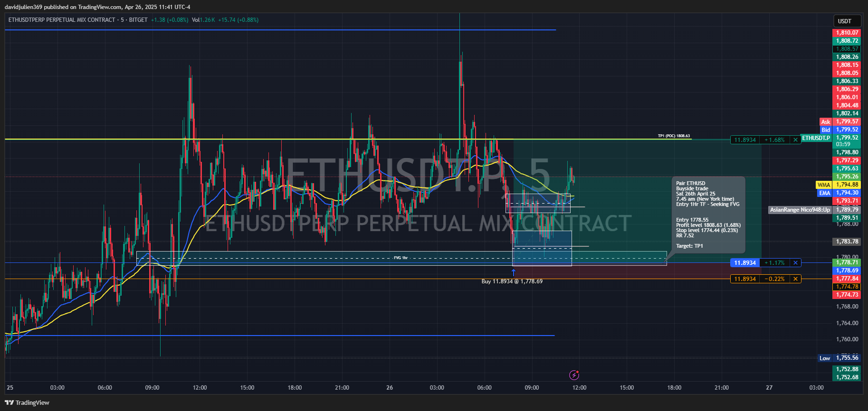Click date 26 on the time axis

pyautogui.click(x=390, y=388)
